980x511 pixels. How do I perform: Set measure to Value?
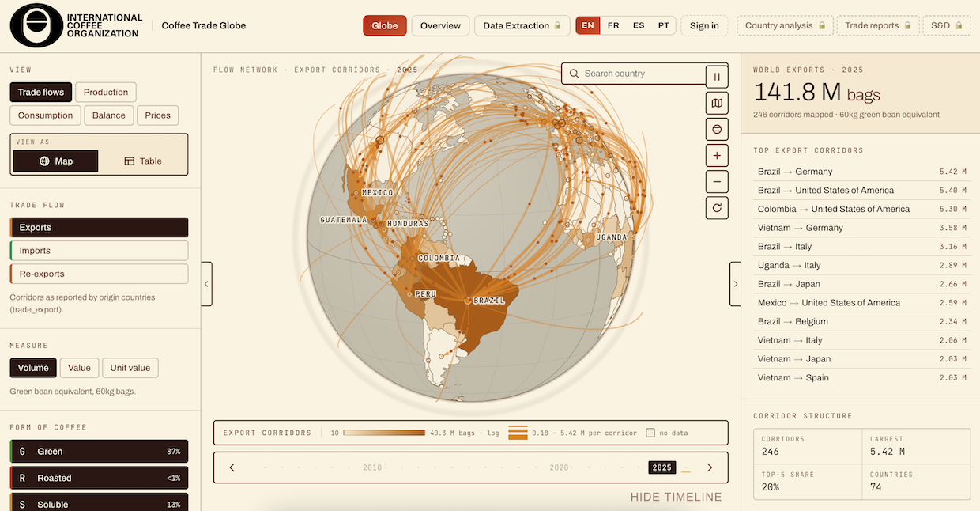[79, 368]
